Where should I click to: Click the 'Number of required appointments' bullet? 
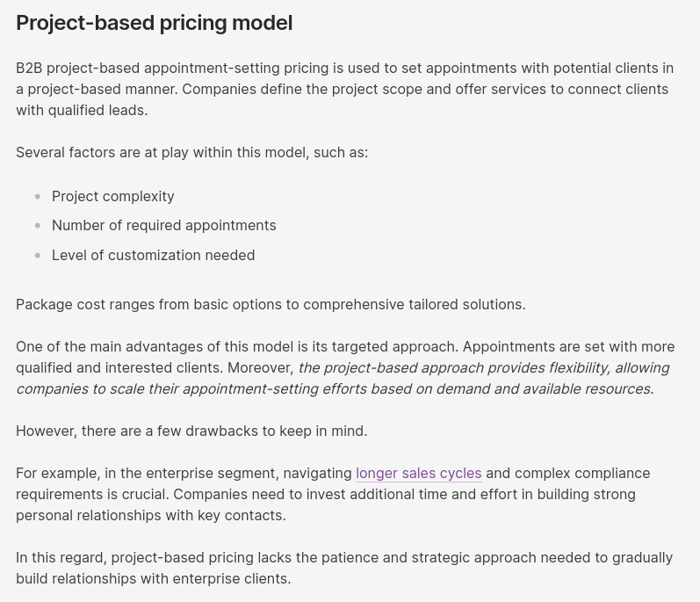tap(163, 225)
